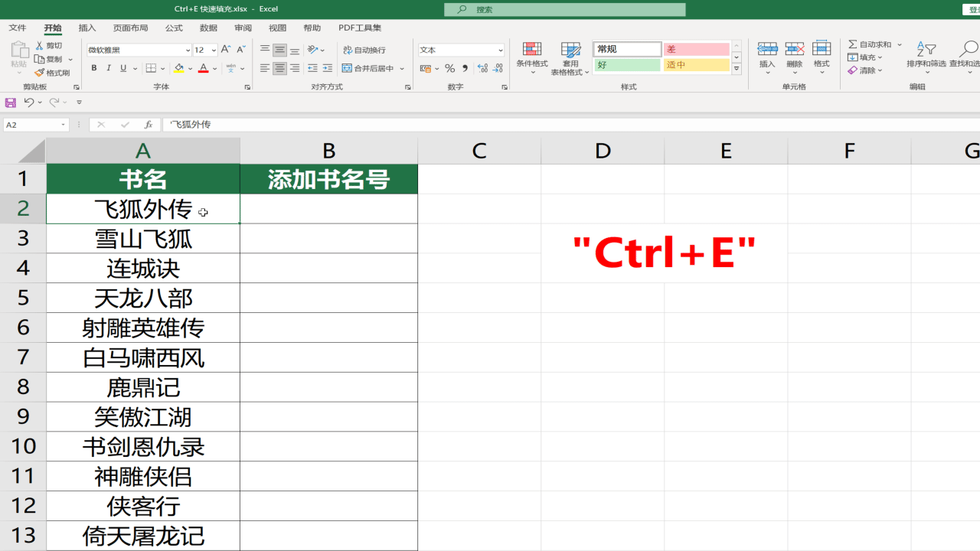Viewport: 980px width, 551px height.
Task: Expand the merge options dropdown arrow
Action: tap(402, 68)
